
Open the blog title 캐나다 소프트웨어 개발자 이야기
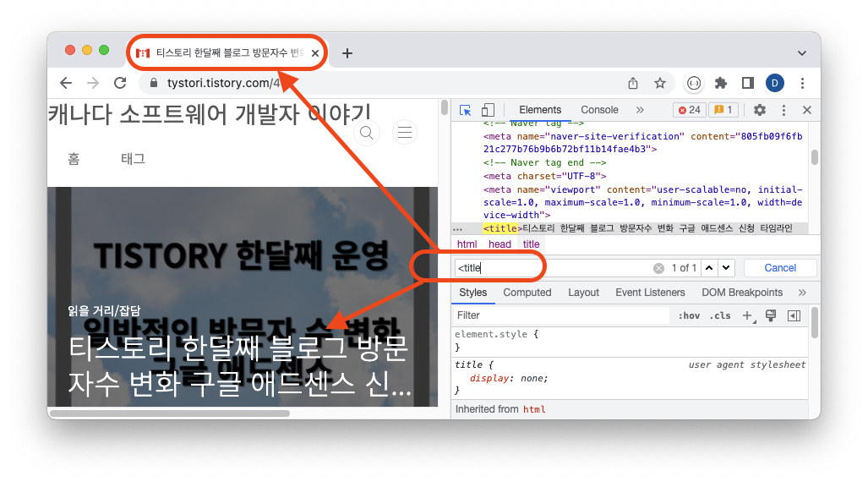(210, 115)
